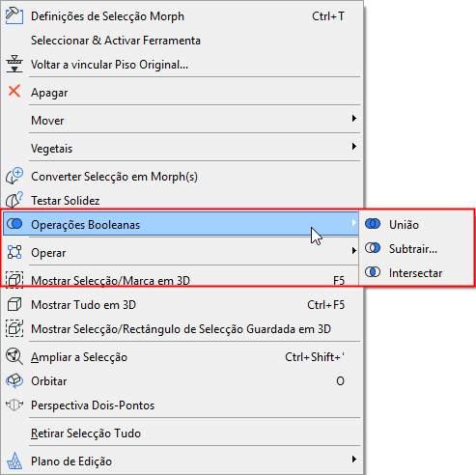Screen dimensions: 476x475
Task: Click the Testar Solidez icon
Action: (14, 200)
